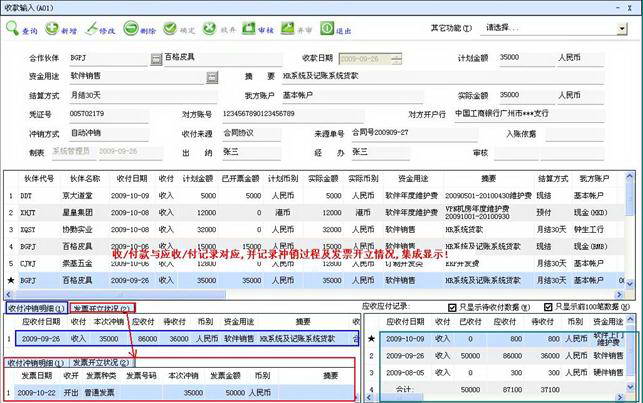
Task: Click main grid scroll-right arrow
Action: pos(619,294)
